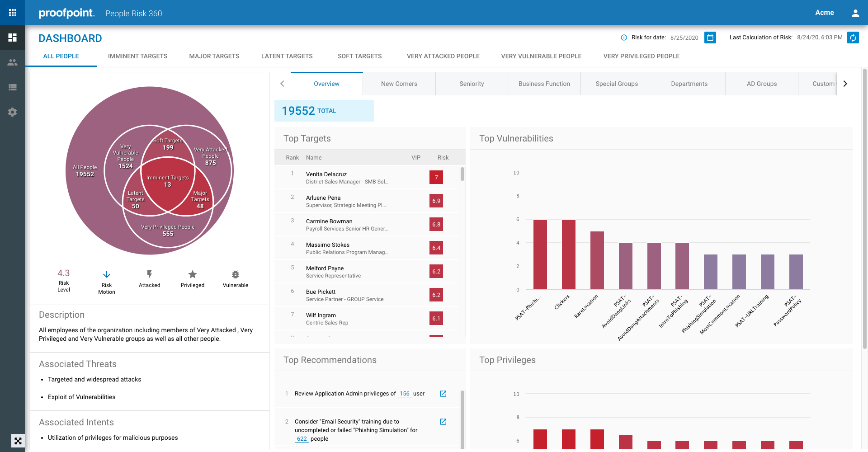Open the apps grid launcher icon
Screen dimensions: 868x452
tap(13, 13)
